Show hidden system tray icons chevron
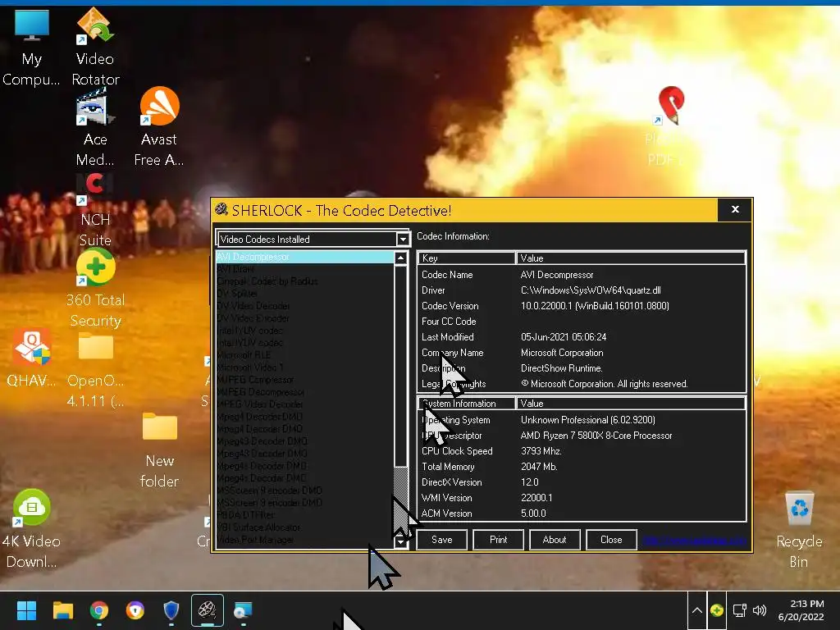The height and width of the screenshot is (630, 840). [697, 610]
